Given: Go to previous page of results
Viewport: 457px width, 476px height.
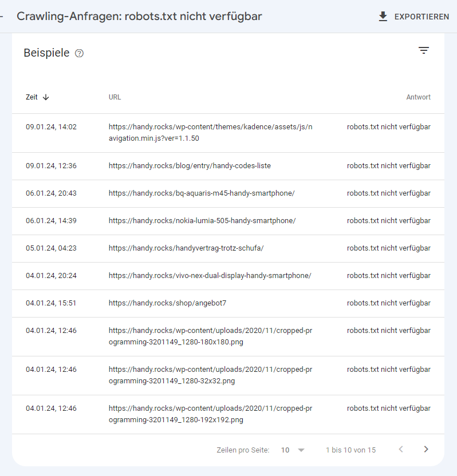Looking at the screenshot, I should pyautogui.click(x=401, y=450).
